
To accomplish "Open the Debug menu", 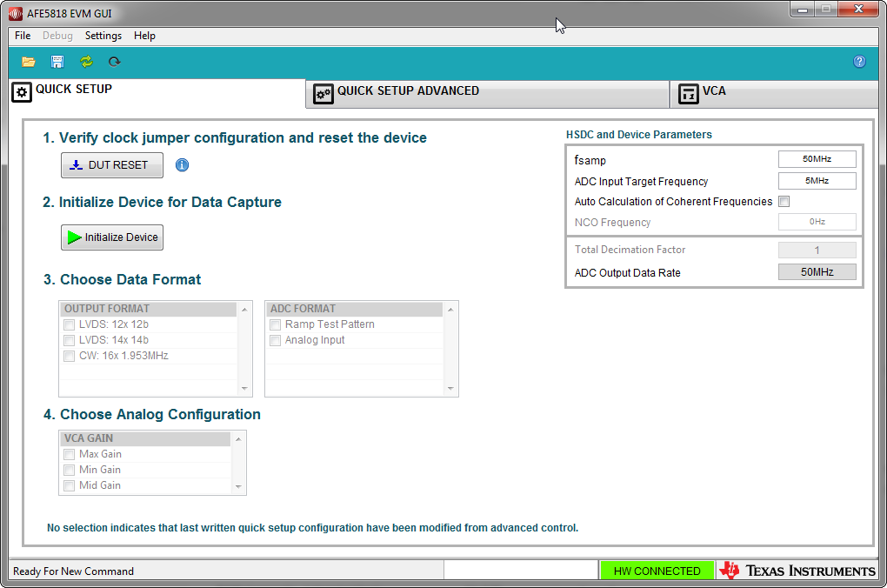I will pyautogui.click(x=57, y=36).
